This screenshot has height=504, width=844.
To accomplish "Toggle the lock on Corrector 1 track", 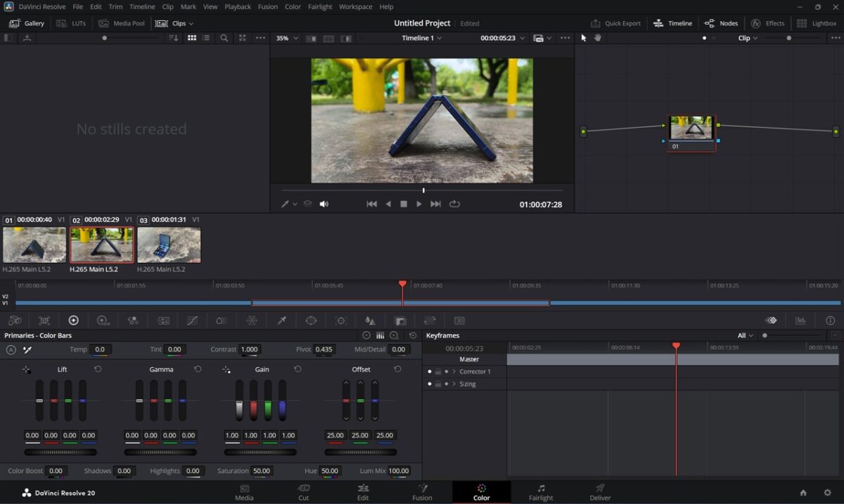I will (x=437, y=371).
